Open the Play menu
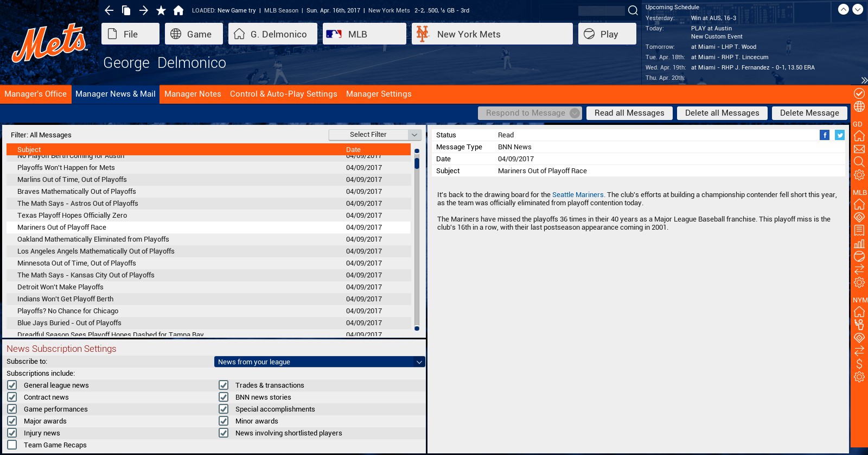 pos(607,34)
